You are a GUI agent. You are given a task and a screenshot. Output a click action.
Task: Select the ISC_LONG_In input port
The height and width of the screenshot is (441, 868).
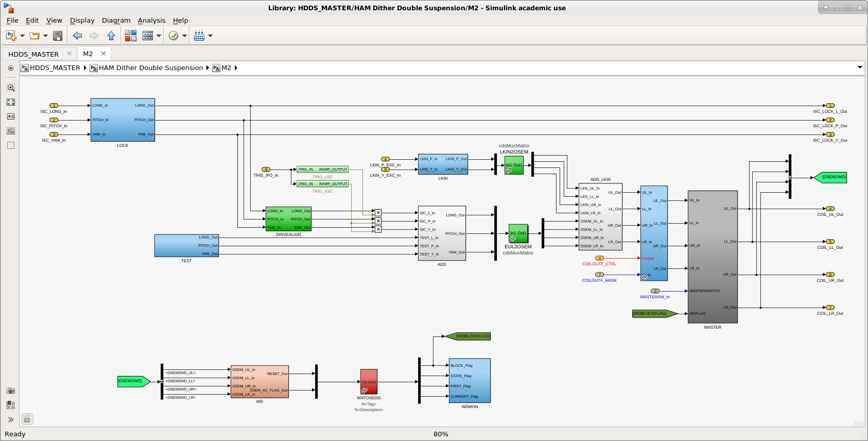click(54, 106)
